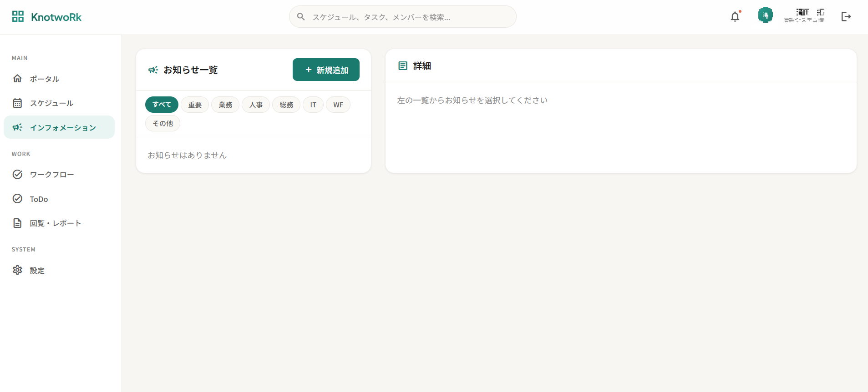Image resolution: width=868 pixels, height=392 pixels.
Task: Select インフォメーション in sidebar
Action: (63, 128)
